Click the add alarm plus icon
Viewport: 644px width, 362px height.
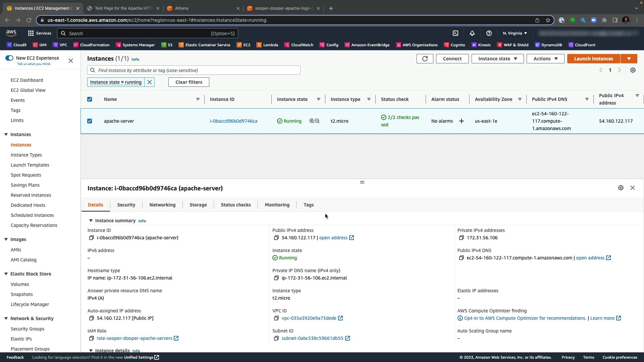click(462, 121)
